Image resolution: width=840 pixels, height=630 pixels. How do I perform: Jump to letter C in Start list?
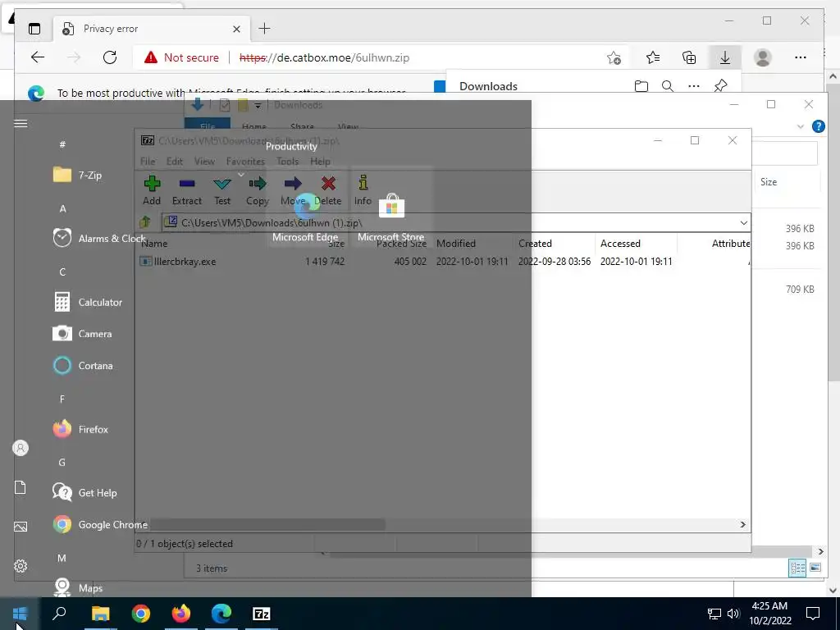pyautogui.click(x=62, y=272)
